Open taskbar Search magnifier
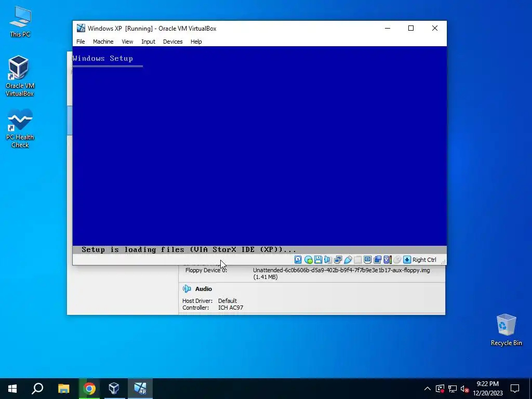This screenshot has height=399, width=532. coord(37,389)
